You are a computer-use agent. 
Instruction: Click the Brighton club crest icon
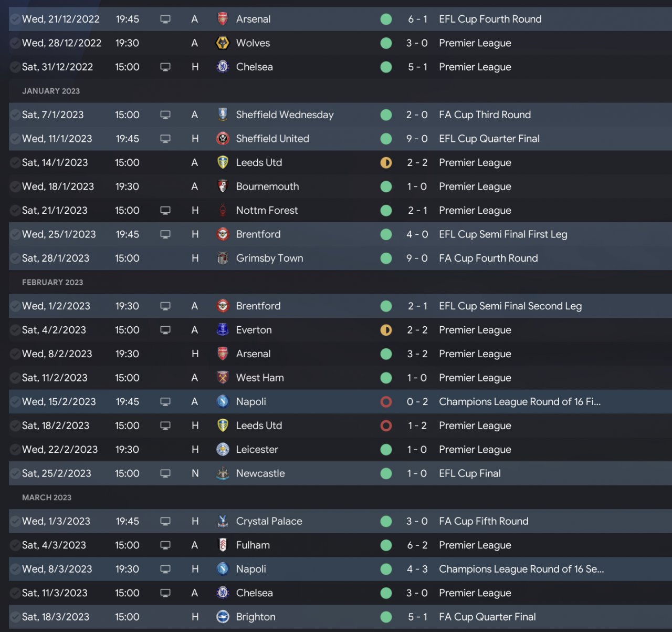pyautogui.click(x=223, y=617)
